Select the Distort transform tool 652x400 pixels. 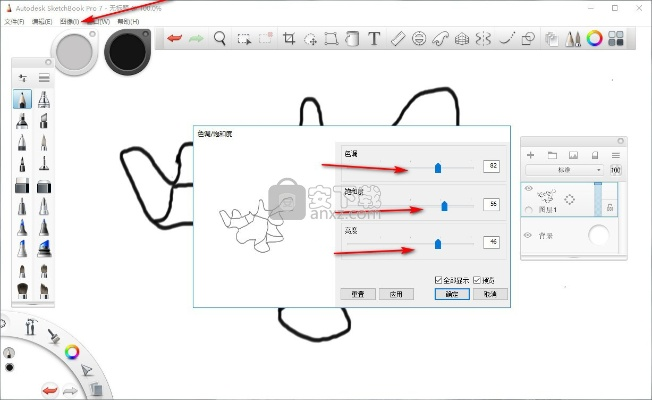click(x=331, y=39)
